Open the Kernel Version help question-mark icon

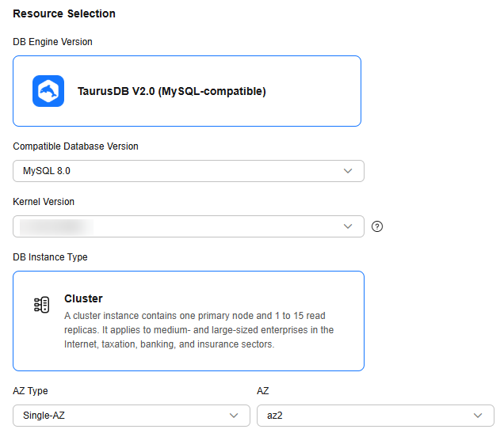tap(377, 226)
